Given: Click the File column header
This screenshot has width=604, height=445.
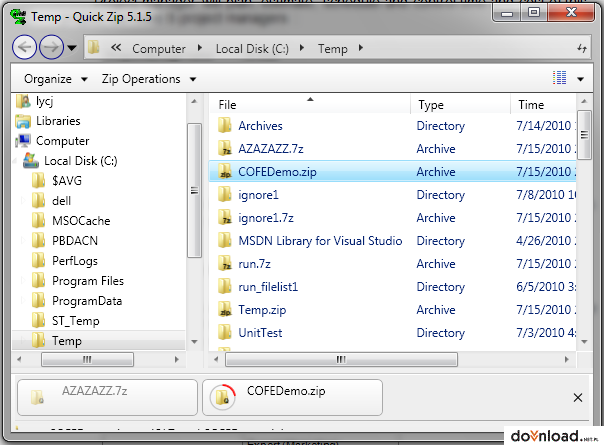Looking at the screenshot, I should [x=309, y=105].
